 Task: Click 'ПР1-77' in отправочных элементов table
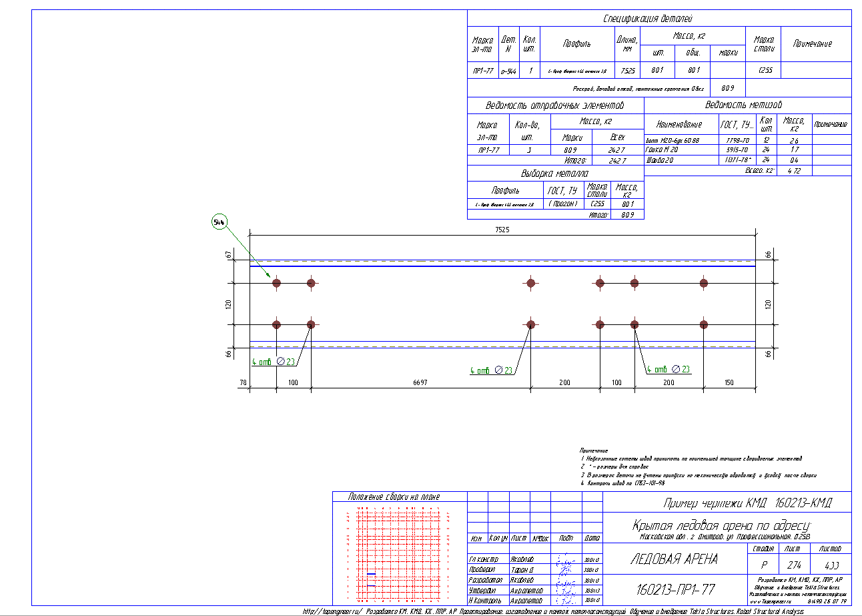coord(488,150)
